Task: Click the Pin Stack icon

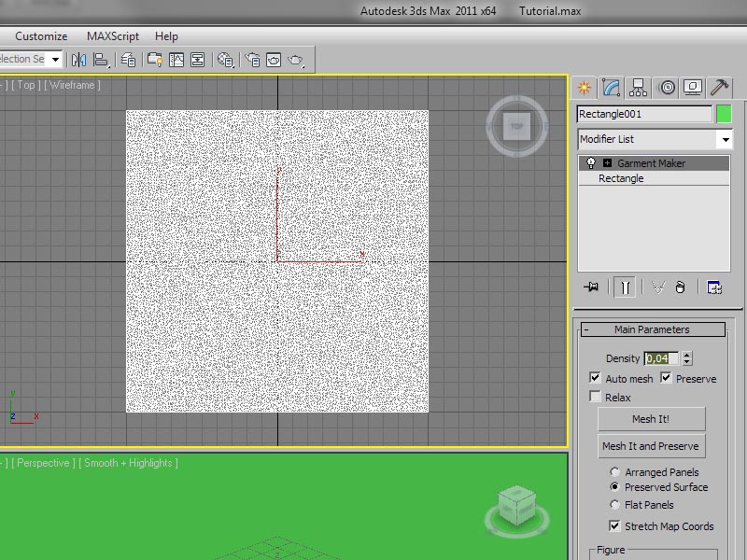Action: [x=591, y=287]
